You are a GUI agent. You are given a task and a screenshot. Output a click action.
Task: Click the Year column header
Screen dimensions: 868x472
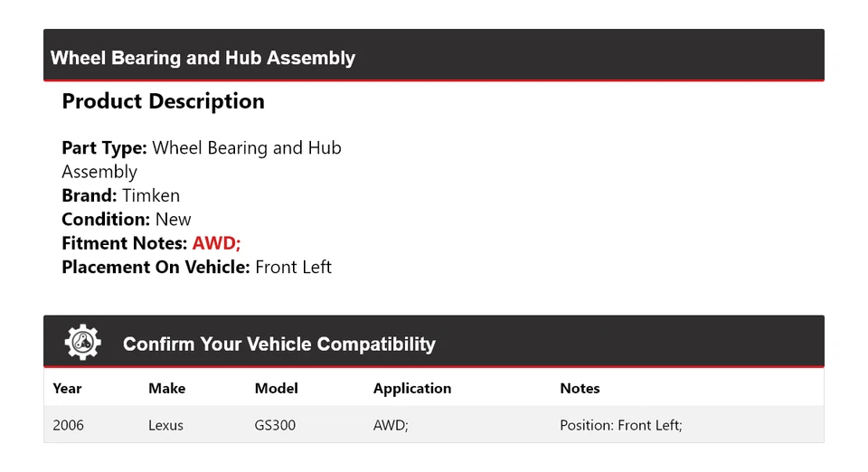tap(67, 389)
